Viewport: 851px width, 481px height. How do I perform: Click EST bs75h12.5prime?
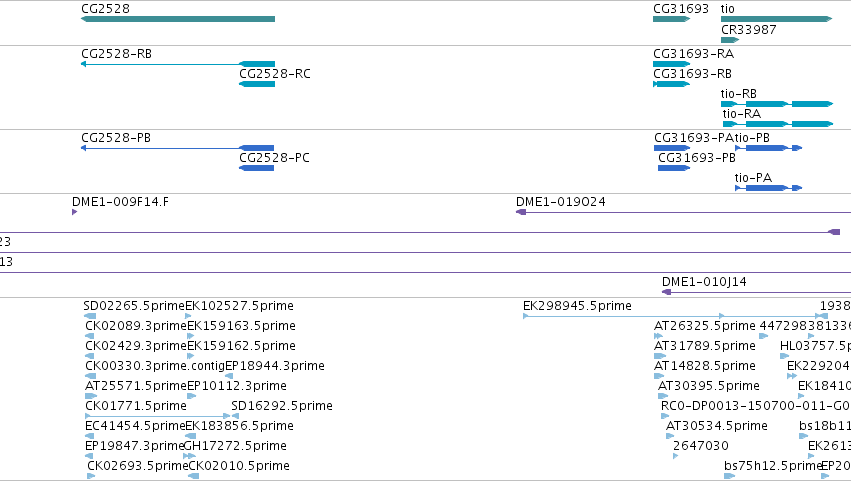click(x=773, y=466)
